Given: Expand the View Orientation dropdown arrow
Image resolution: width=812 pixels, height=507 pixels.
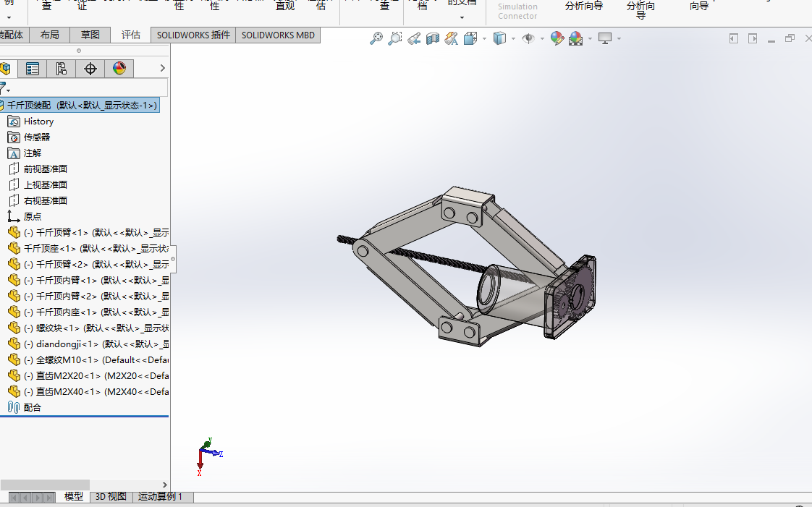Looking at the screenshot, I should (x=484, y=39).
